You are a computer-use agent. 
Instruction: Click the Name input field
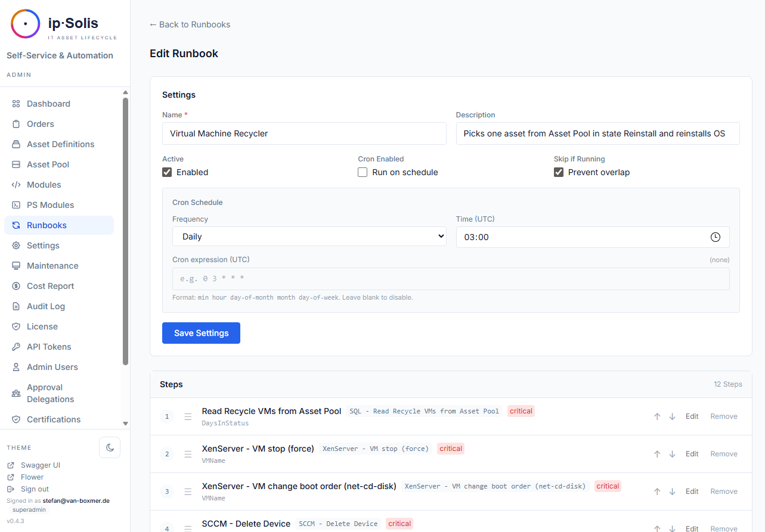coord(304,133)
